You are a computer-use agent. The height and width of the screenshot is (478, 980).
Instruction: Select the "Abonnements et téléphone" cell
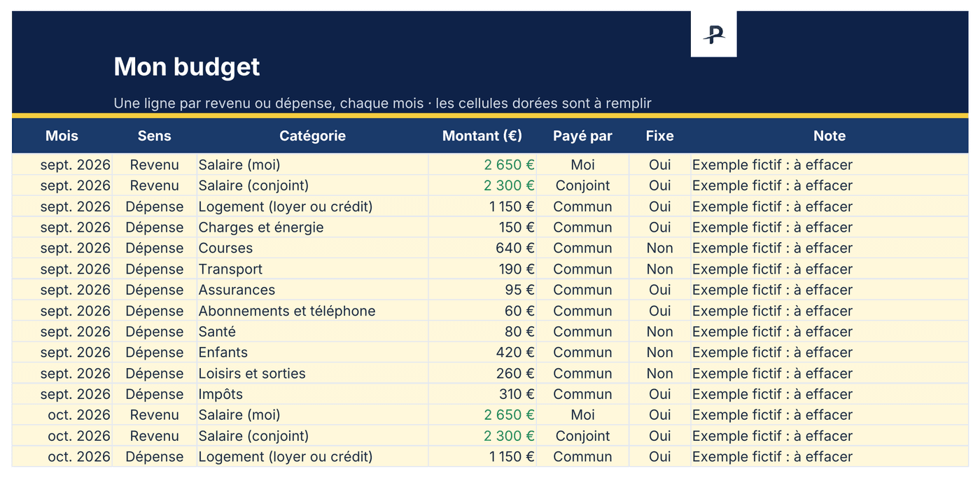[x=313, y=311]
